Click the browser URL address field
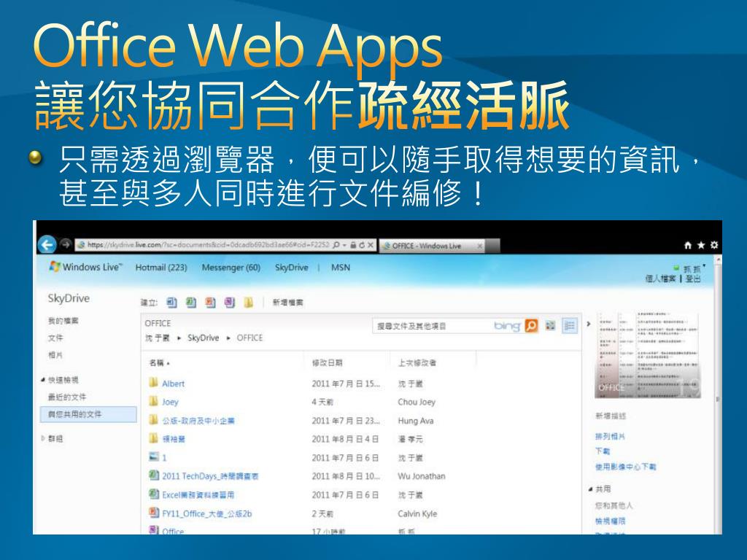Screen dimensions: 747x560 pyautogui.click(x=208, y=245)
